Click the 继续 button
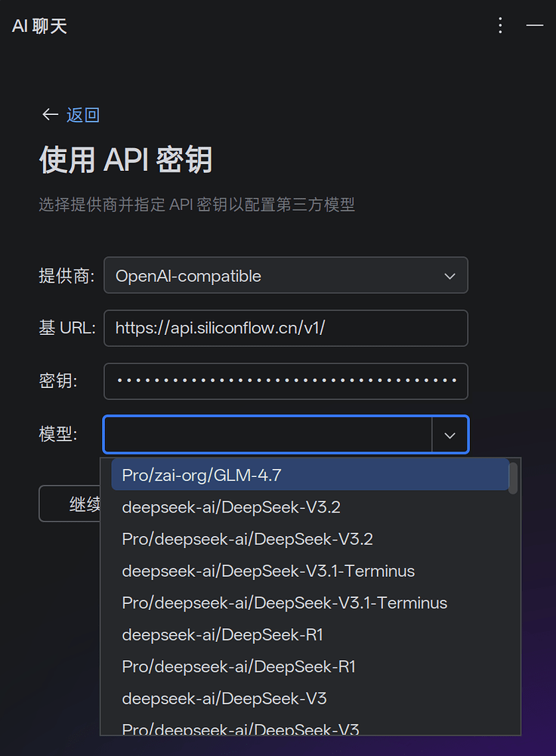The width and height of the screenshot is (556, 756). coord(69,503)
